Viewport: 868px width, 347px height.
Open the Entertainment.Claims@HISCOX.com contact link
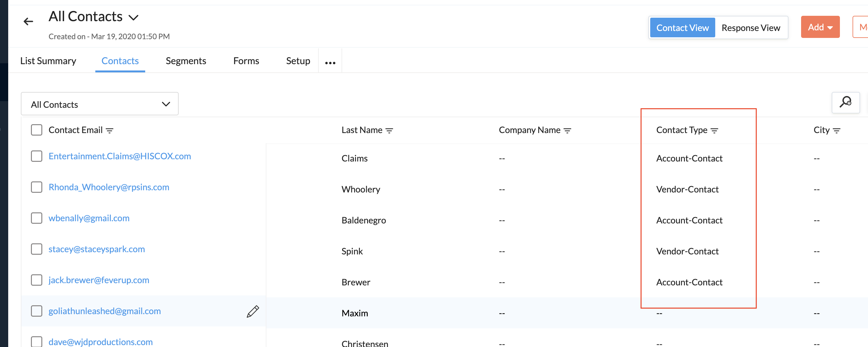coord(120,156)
